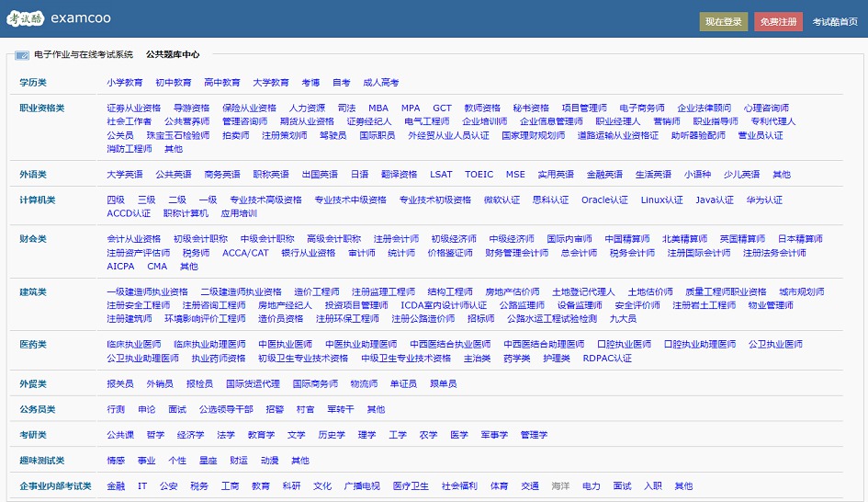The image size is (868, 502).
Task: Open the 小学教育 category link
Action: (x=125, y=83)
